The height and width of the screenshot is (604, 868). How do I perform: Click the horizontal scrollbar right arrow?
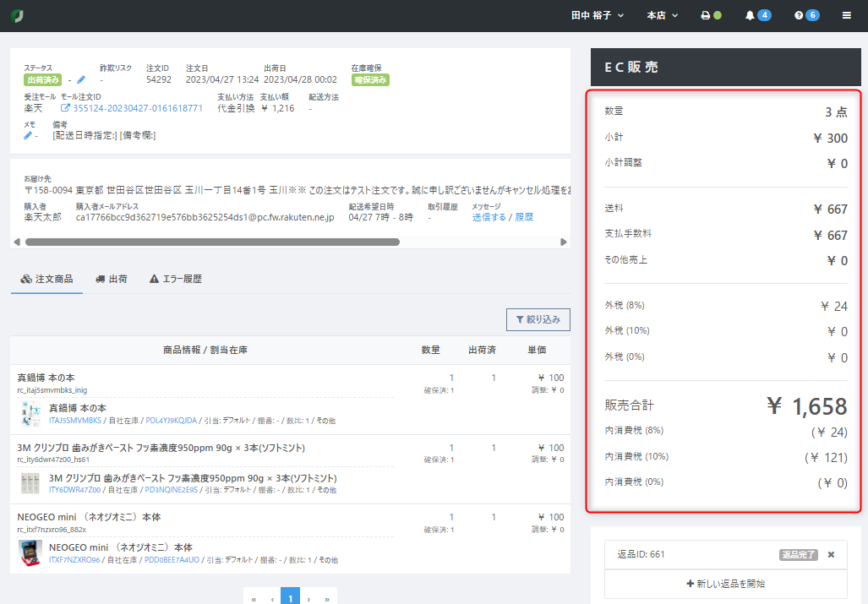click(564, 242)
